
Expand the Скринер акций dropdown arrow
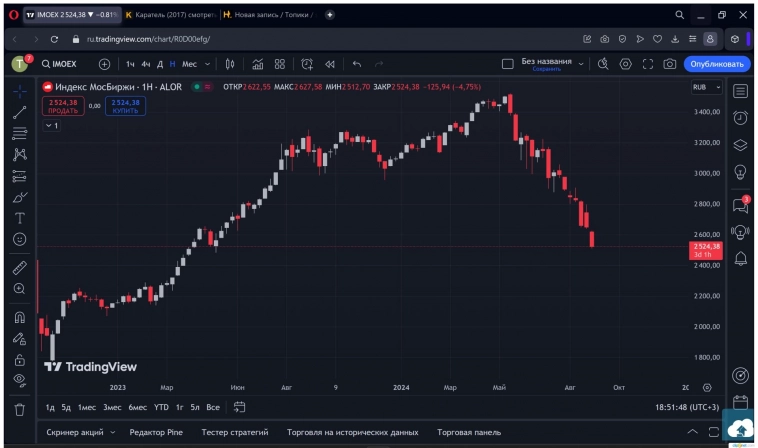coord(113,432)
